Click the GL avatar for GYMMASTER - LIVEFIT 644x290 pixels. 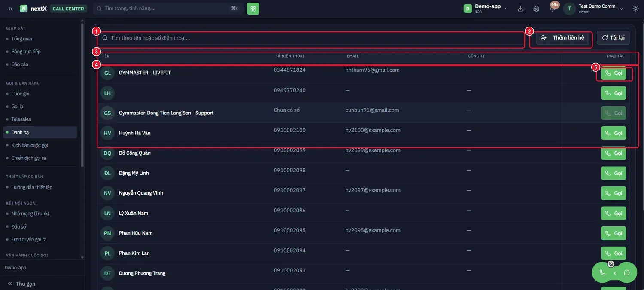tap(107, 73)
